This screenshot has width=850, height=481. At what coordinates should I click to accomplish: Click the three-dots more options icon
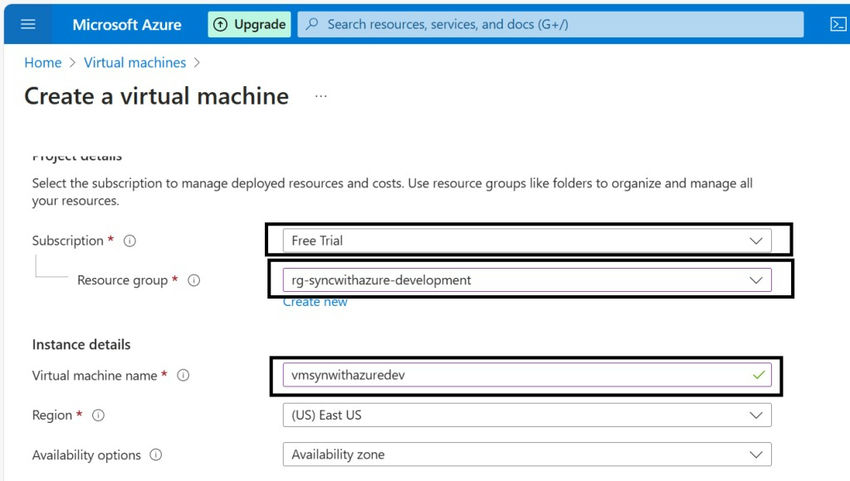[x=321, y=97]
